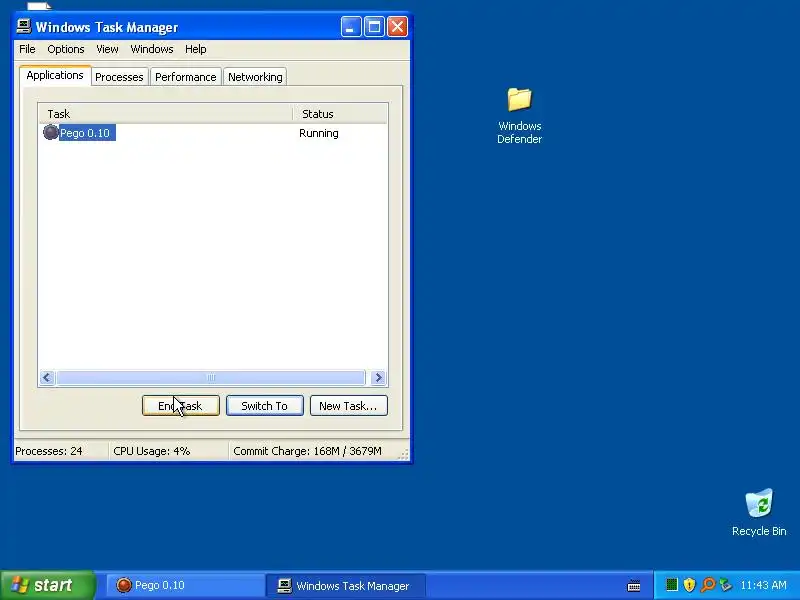Select the Pego 0.10 task row
This screenshot has width=800, height=600.
[213, 133]
